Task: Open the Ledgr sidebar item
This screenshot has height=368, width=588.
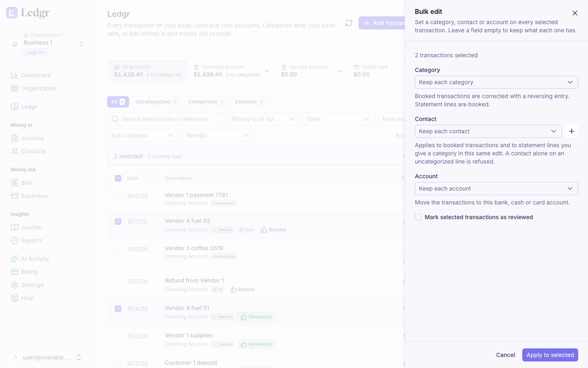Action: [x=47, y=107]
